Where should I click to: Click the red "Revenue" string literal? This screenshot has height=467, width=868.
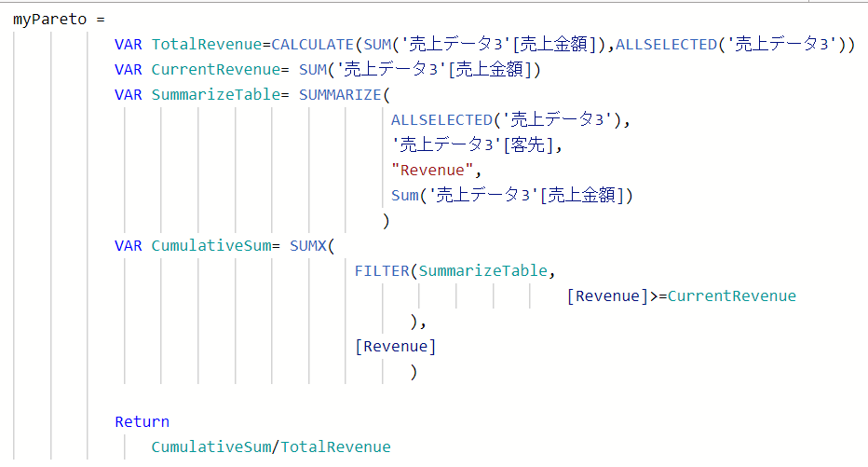pos(433,170)
